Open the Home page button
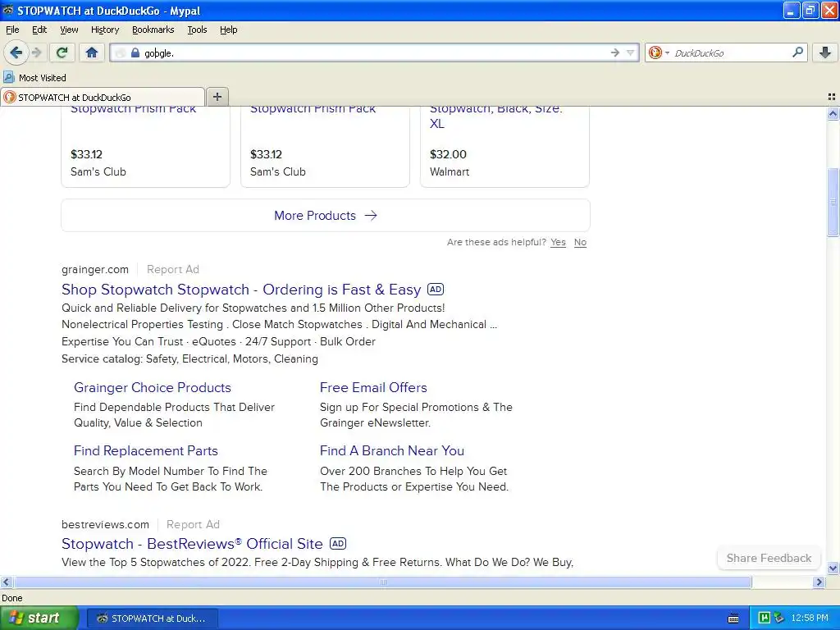The height and width of the screenshot is (630, 840). click(x=92, y=52)
